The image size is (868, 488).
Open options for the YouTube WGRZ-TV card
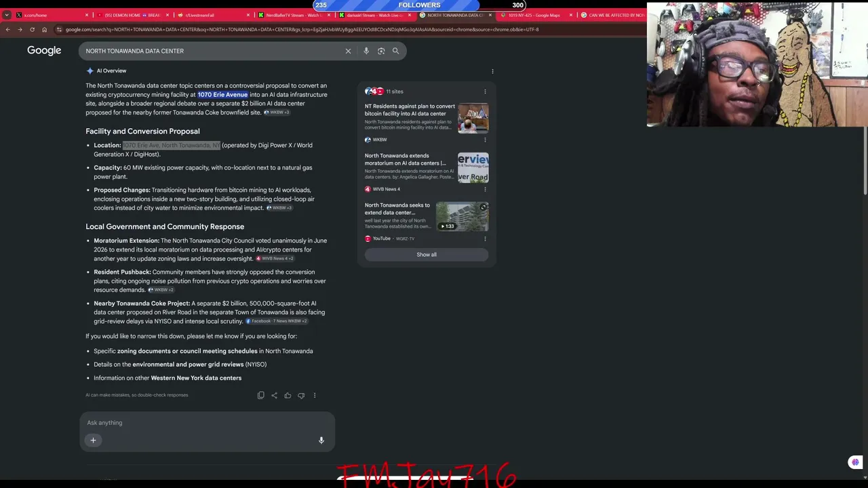tap(485, 239)
